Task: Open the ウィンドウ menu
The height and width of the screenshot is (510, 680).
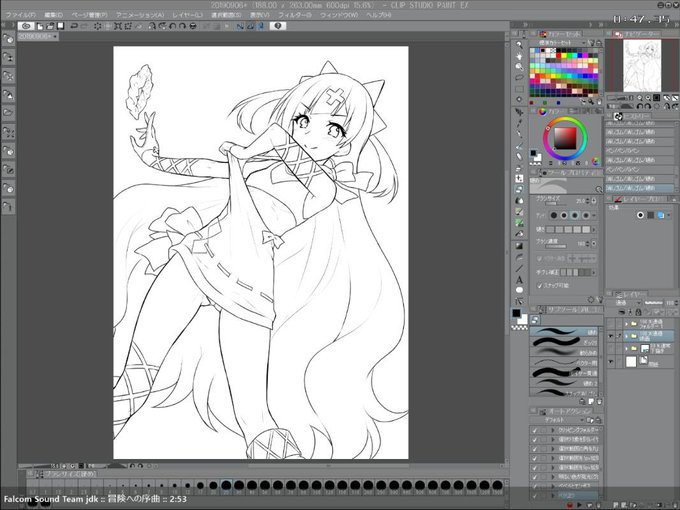Action: click(x=339, y=15)
